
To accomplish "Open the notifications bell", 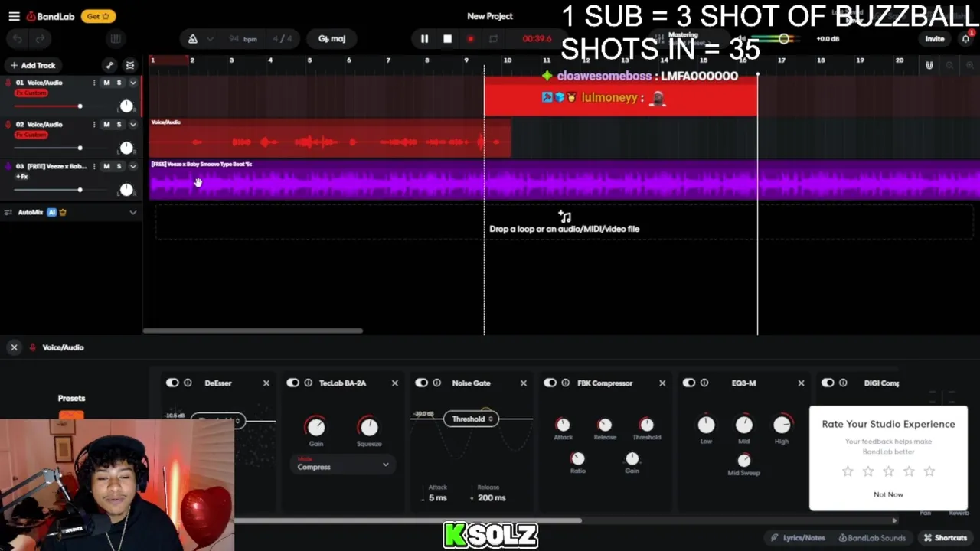I will coord(965,39).
